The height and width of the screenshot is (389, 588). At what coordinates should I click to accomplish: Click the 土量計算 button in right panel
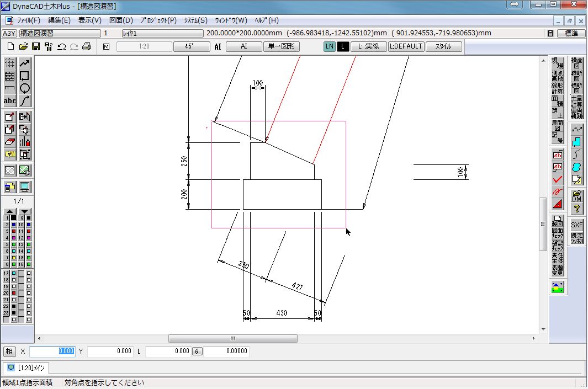click(x=577, y=101)
